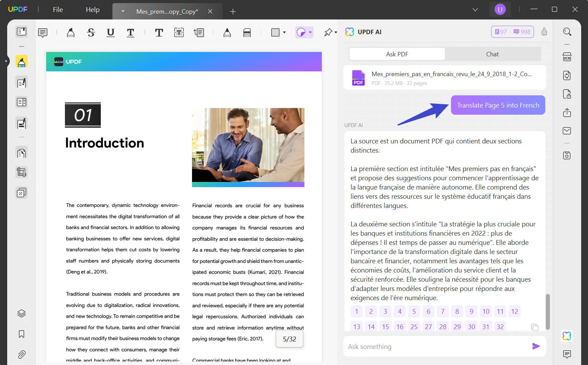588x365 pixels.
Task: Select the Eraser tool
Action: 247,32
